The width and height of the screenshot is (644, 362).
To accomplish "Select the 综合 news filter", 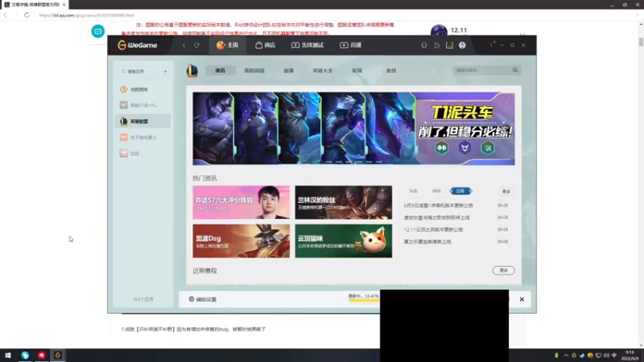I will (x=436, y=191).
